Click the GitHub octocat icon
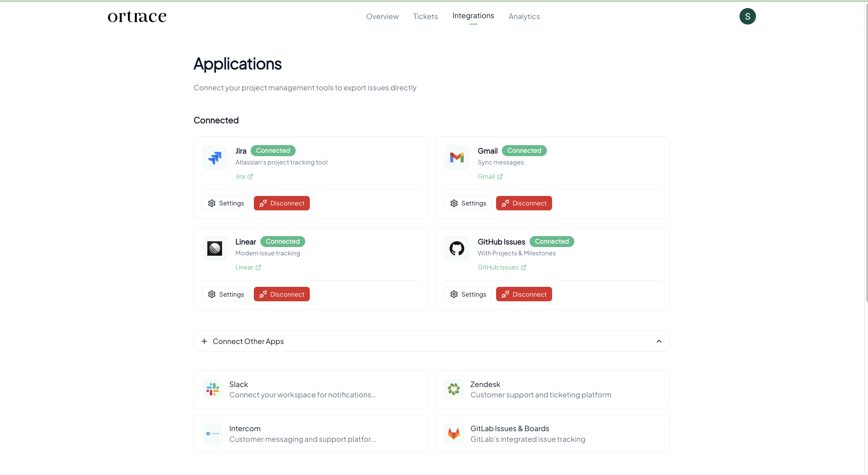 point(457,248)
